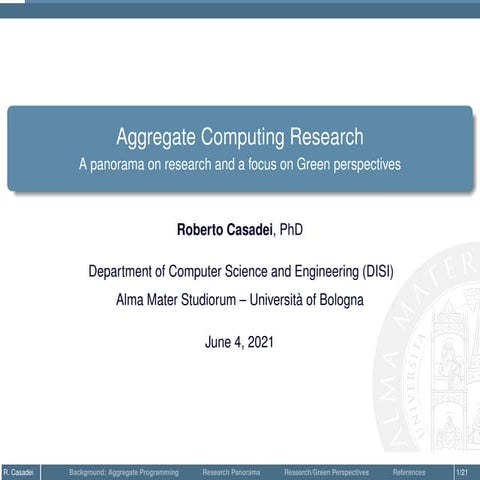
Task: Click the Department of Computer Science line
Action: click(241, 271)
